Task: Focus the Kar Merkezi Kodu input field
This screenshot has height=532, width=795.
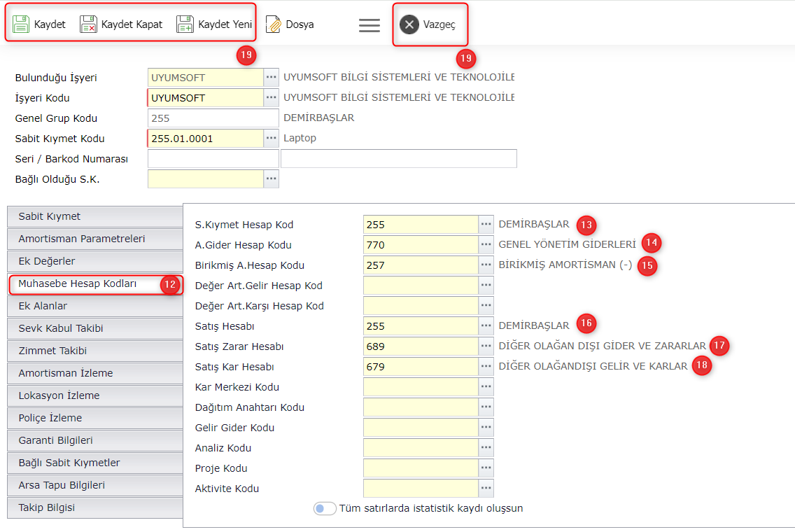Action: click(x=421, y=387)
